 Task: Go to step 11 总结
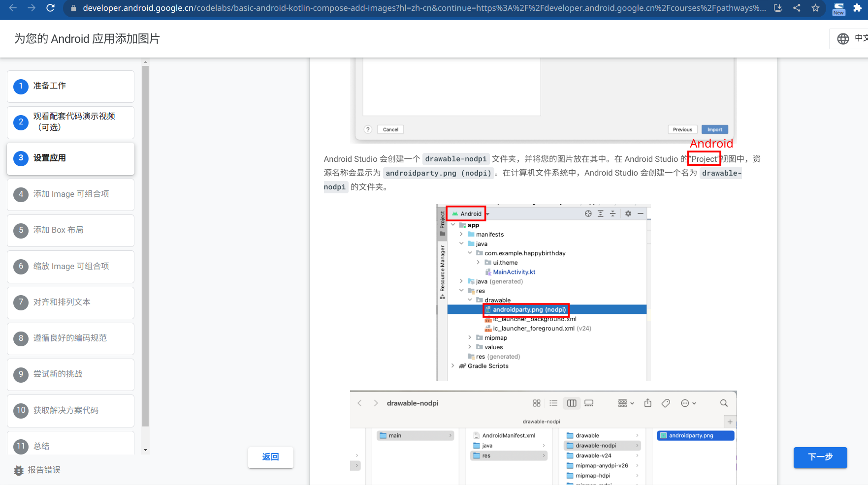pyautogui.click(x=70, y=444)
